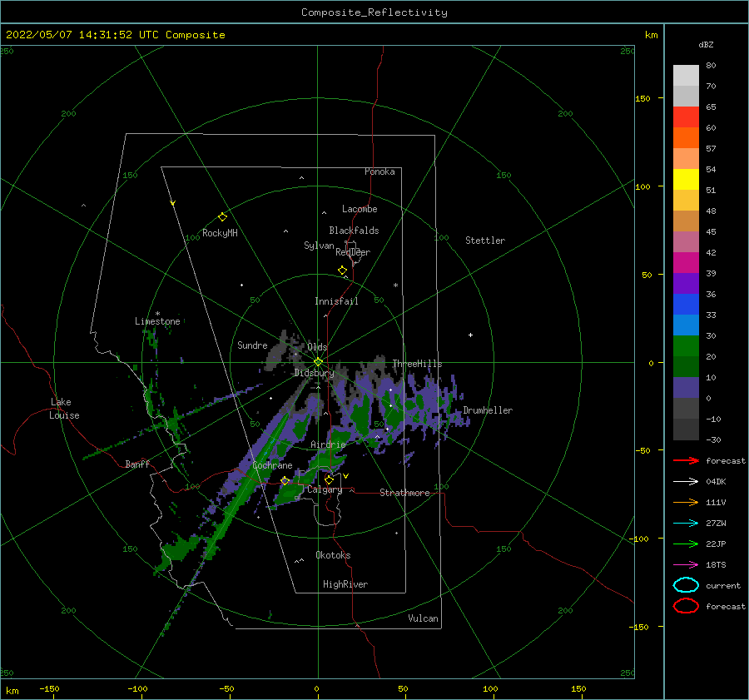This screenshot has height=700, width=749.
Task: Click the Ponoka label
Action: [379, 171]
